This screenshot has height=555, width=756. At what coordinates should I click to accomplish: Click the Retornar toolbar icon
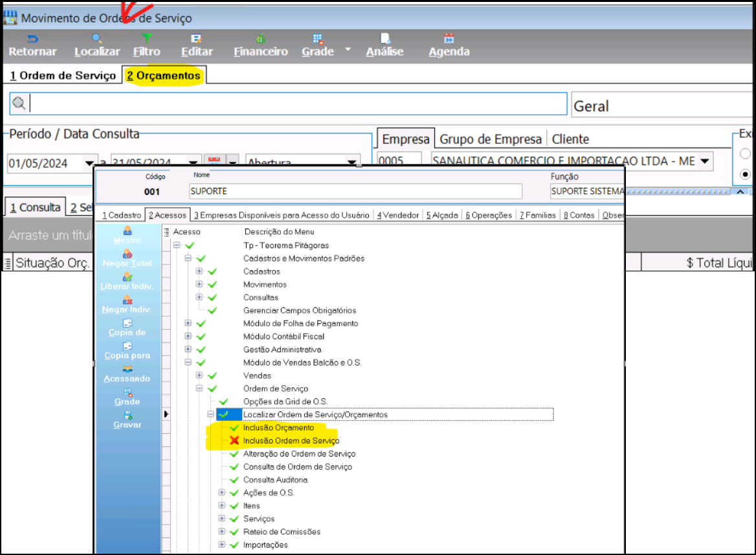pos(32,39)
